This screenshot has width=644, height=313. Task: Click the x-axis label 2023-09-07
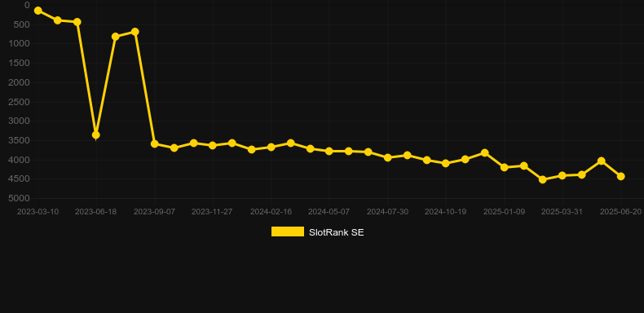[154, 212]
